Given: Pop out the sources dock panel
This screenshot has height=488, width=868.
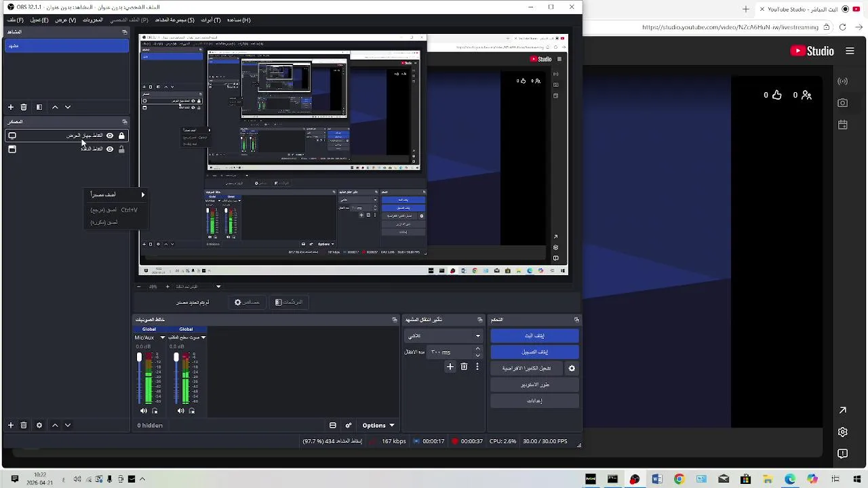Looking at the screenshot, I should click(124, 121).
